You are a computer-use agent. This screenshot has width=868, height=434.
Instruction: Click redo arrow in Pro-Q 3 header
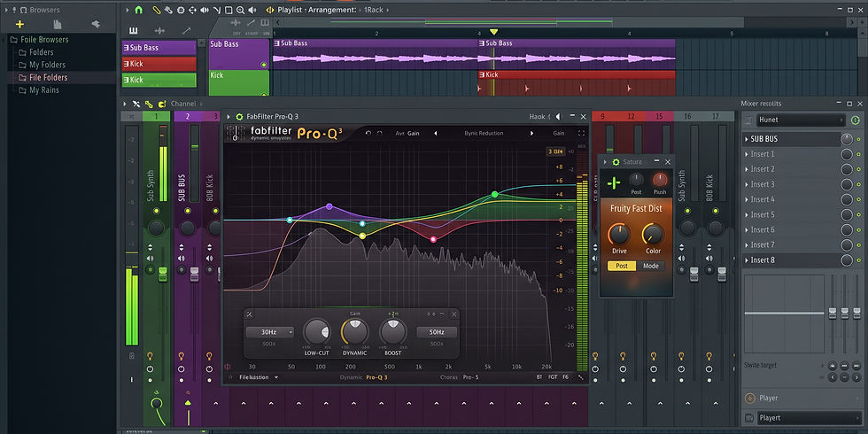tap(380, 133)
